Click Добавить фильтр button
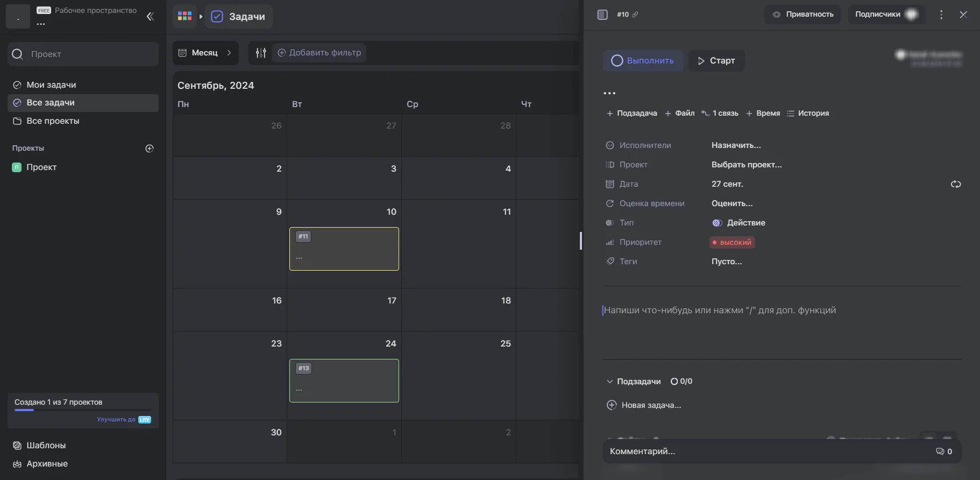Screen dimensions: 980x480 (x=319, y=53)
